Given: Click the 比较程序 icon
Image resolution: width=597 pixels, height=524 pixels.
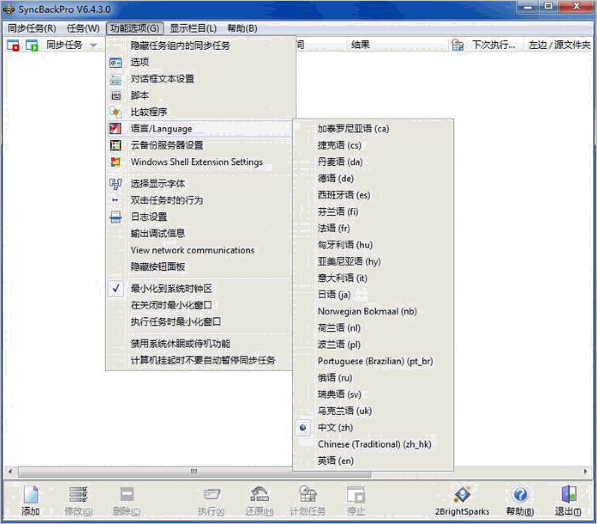Looking at the screenshot, I should click(x=116, y=112).
